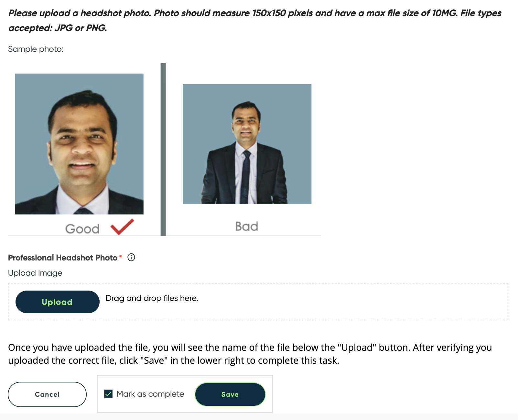
Task: Click the gray vertical divider between samples
Action: coord(163,149)
